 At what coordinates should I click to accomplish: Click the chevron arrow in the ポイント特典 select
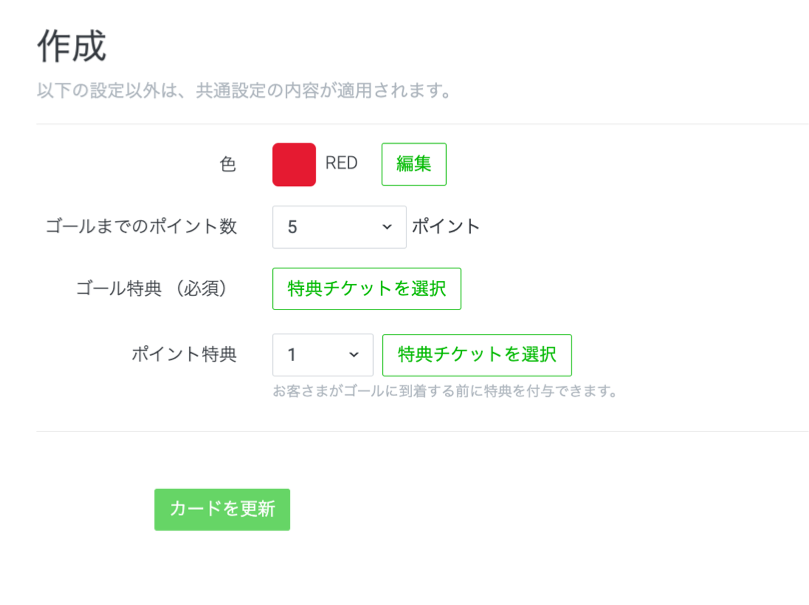pos(354,355)
